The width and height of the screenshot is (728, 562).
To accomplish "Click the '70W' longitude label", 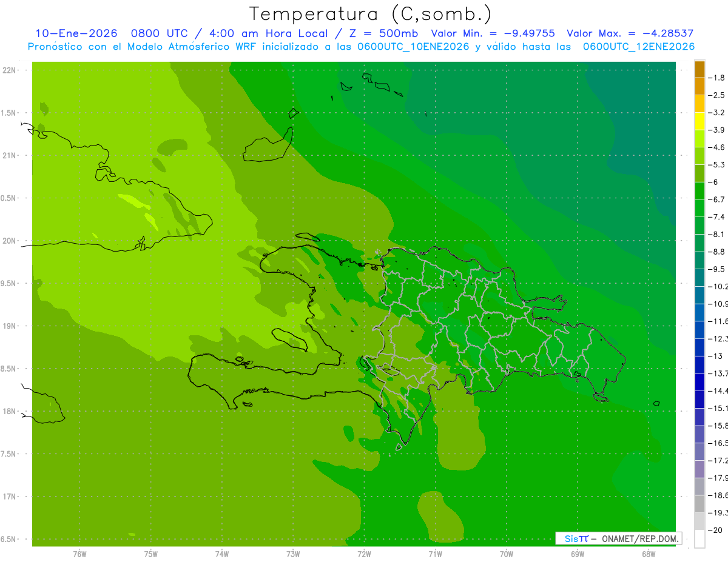I will point(507,554).
